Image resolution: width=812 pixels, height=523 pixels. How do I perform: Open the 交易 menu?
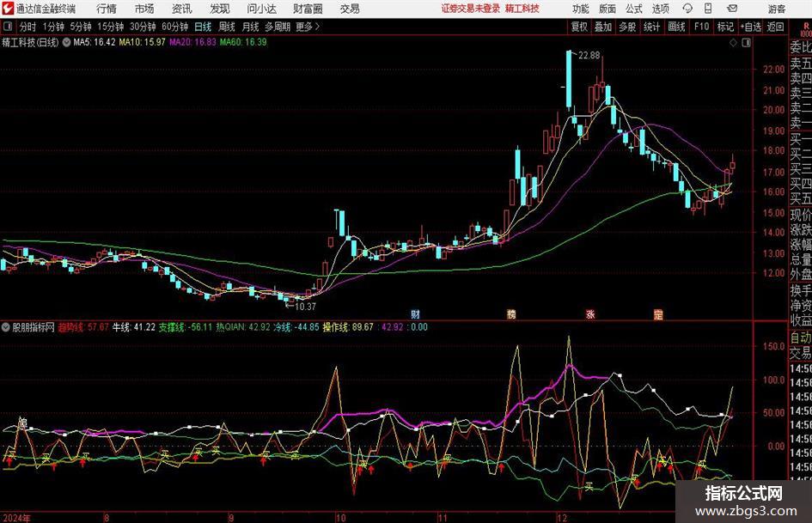350,9
